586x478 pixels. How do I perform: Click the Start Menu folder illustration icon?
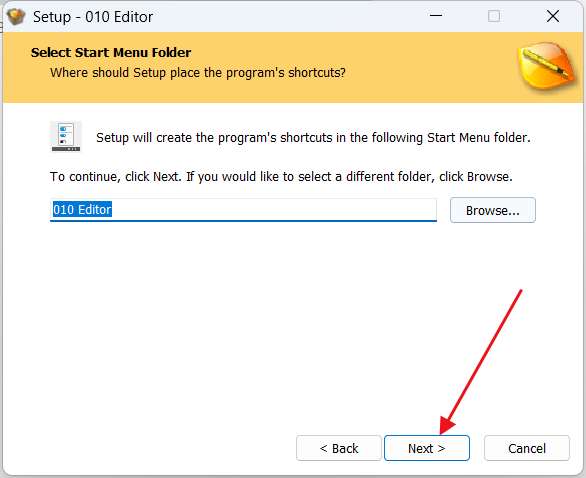click(66, 137)
